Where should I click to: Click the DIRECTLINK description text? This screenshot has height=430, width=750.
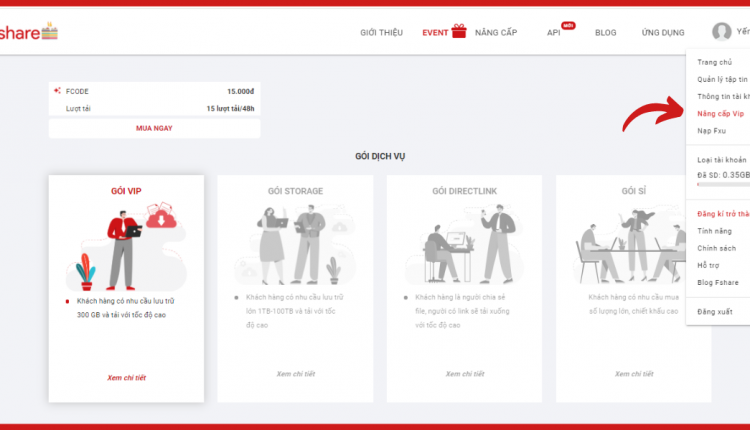(x=462, y=311)
